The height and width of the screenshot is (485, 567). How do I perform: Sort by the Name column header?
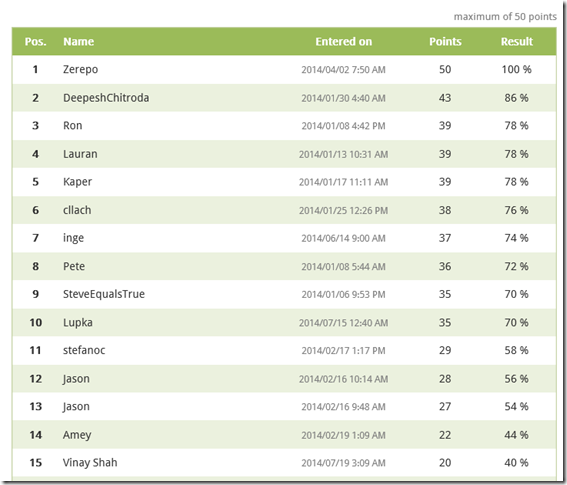tap(78, 42)
